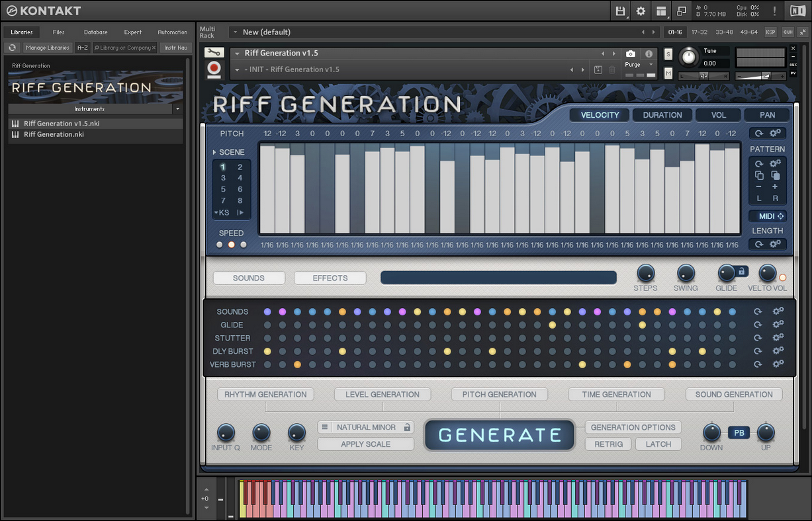This screenshot has width=812, height=521.
Task: Toggle minimized view icon in header
Action: coord(681,11)
